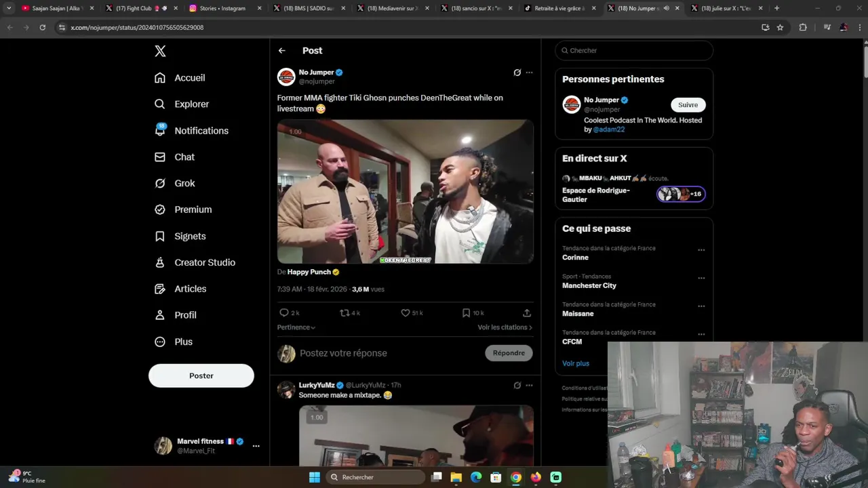This screenshot has height=488, width=868.
Task: Open the Explorer search icon in sidebar
Action: [160, 104]
